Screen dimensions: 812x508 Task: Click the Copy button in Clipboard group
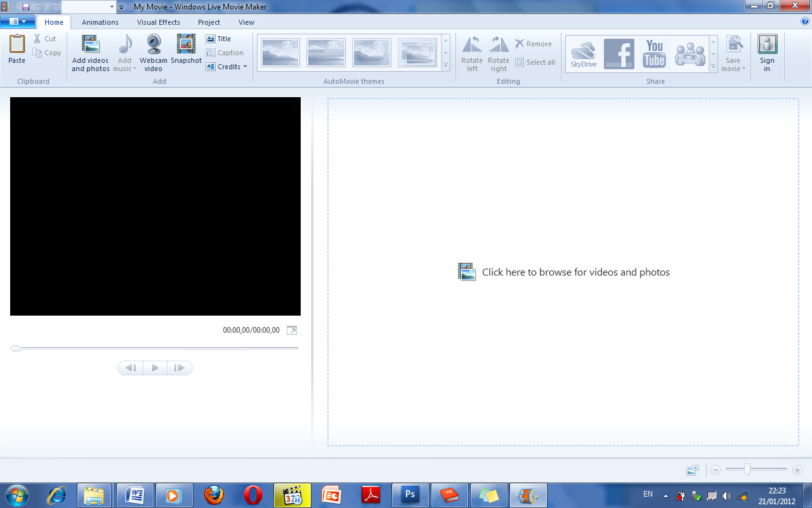point(48,53)
